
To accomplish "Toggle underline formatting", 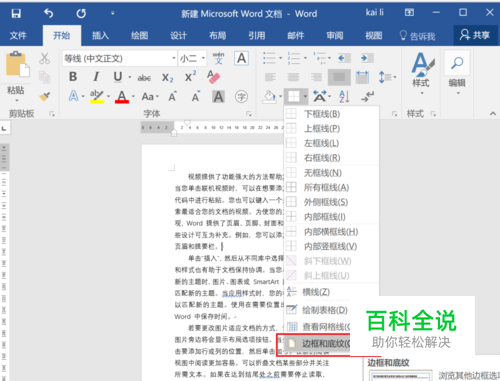I will 118,77.
